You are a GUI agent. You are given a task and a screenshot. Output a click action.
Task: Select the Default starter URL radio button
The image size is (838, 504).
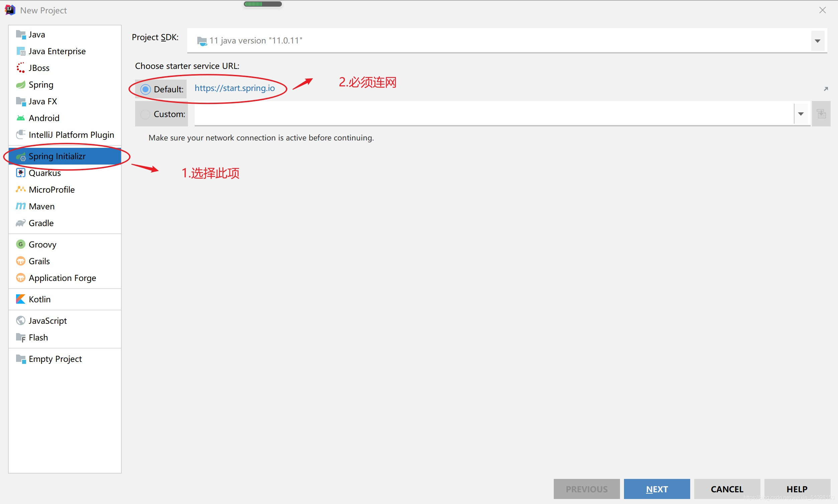[145, 89]
